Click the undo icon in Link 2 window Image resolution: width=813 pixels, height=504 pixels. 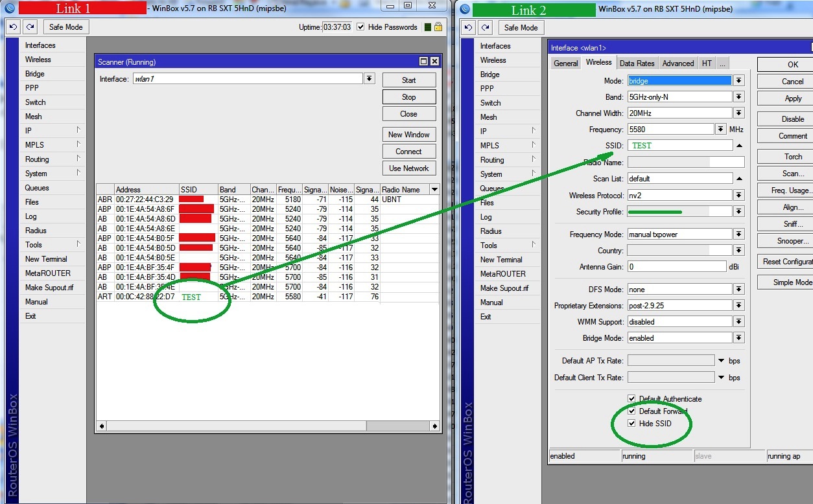click(x=468, y=28)
